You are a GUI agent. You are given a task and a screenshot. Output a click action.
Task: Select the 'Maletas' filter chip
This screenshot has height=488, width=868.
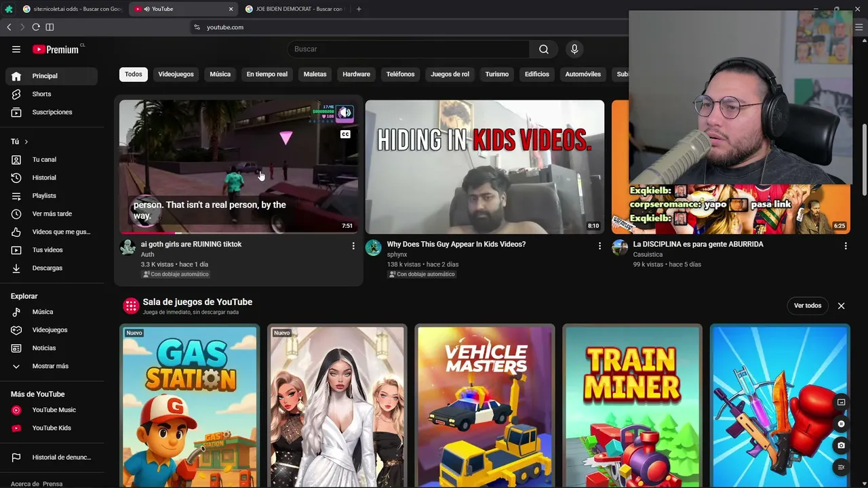pos(315,74)
